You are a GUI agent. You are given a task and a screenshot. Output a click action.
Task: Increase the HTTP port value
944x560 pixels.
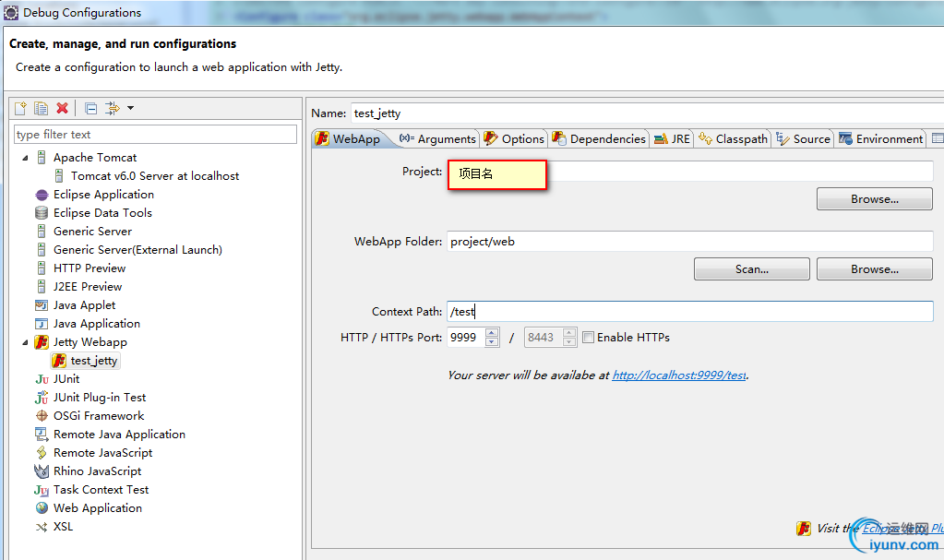pyautogui.click(x=492, y=332)
